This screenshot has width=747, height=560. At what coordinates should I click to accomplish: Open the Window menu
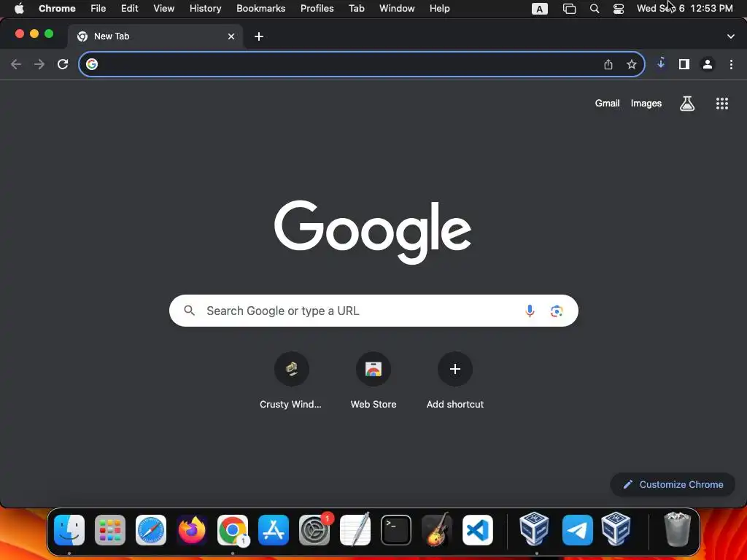pos(397,8)
